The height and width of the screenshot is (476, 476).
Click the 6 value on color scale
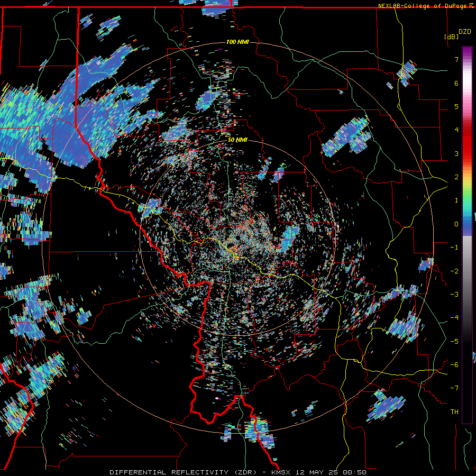[x=456, y=83]
